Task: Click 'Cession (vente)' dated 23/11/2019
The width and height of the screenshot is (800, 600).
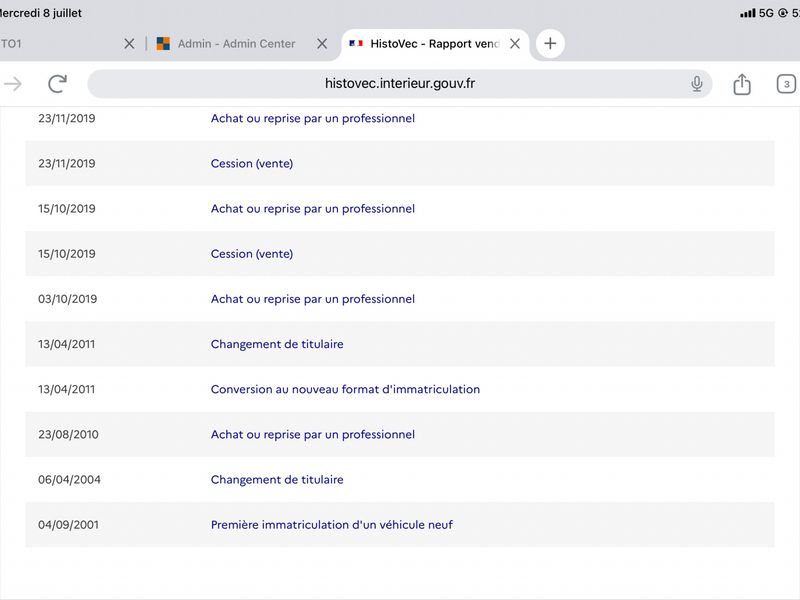Action: [x=252, y=163]
